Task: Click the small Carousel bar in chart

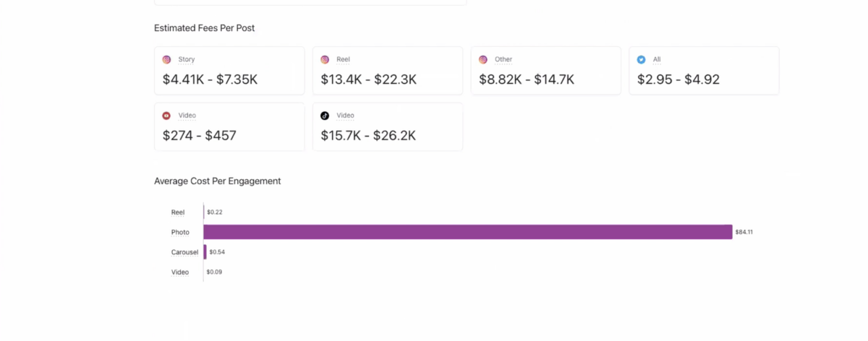Action: pos(205,252)
